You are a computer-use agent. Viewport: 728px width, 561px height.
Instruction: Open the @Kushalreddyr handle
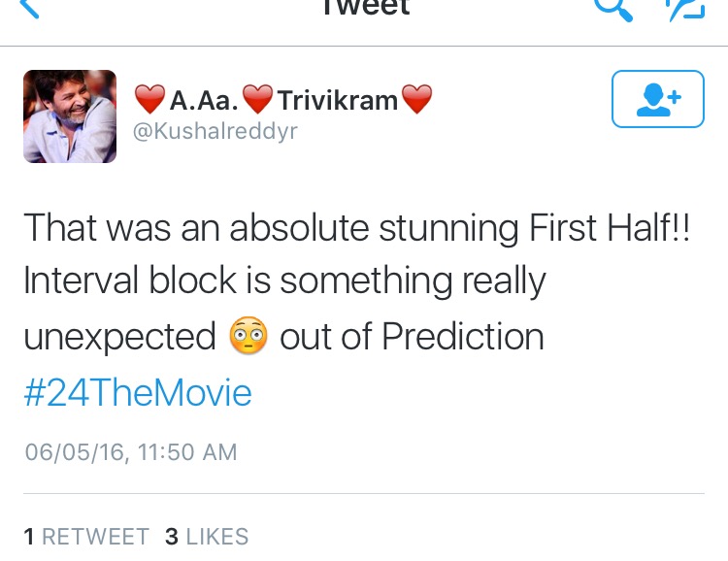(x=214, y=131)
